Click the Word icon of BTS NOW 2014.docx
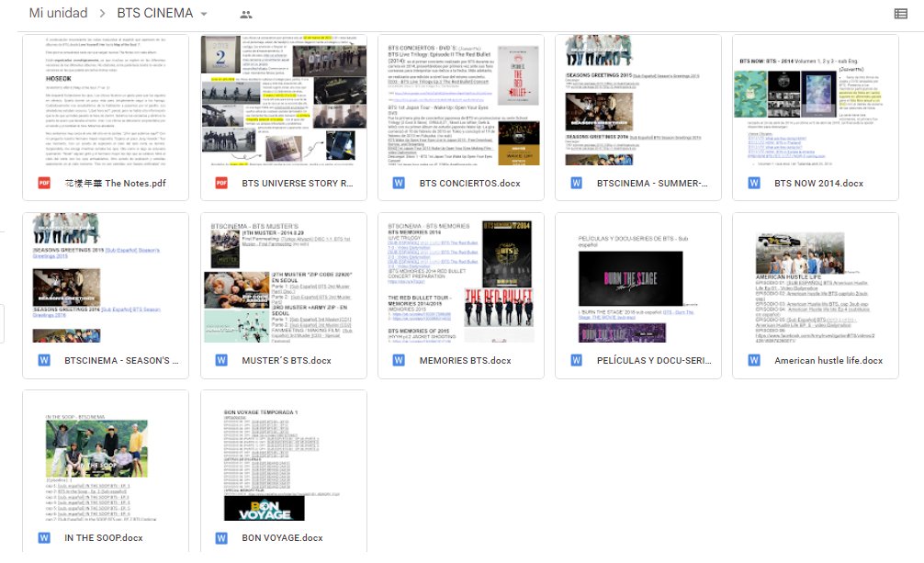The width and height of the screenshot is (924, 563). [754, 184]
